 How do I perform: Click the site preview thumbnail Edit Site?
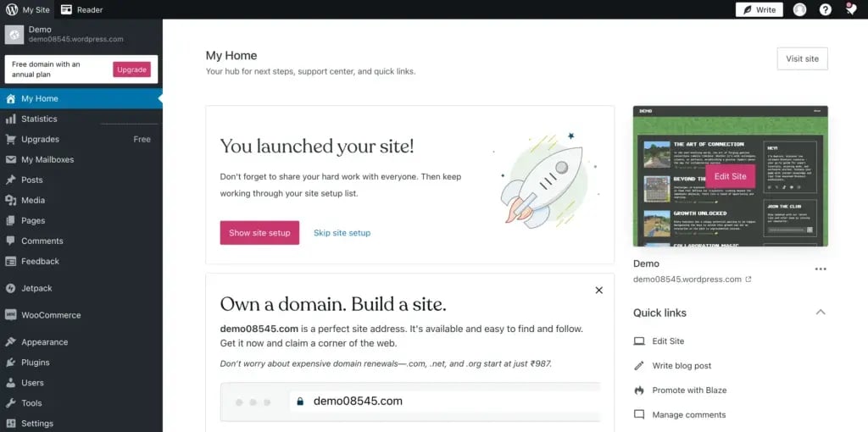click(730, 176)
